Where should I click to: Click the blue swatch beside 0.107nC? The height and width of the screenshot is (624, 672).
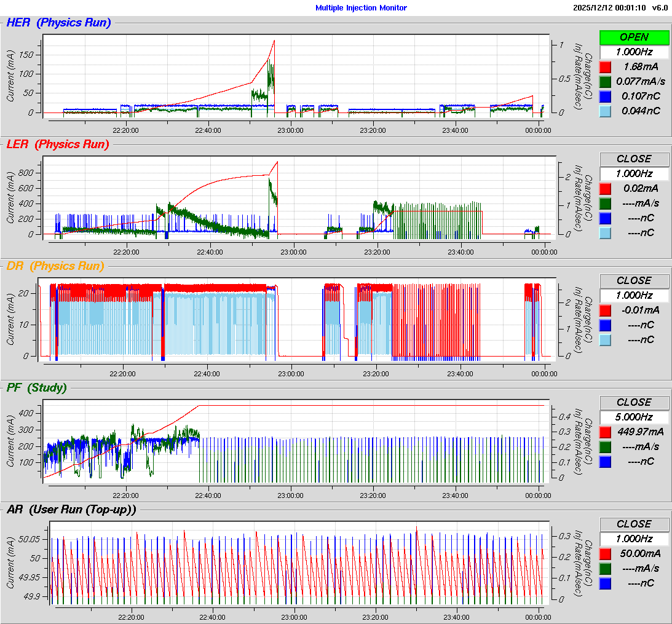[605, 96]
